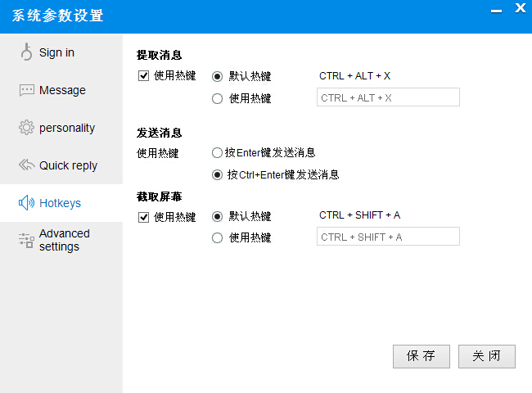532x393 pixels.
Task: Click the Advanced settings sliders icon
Action: click(26, 240)
